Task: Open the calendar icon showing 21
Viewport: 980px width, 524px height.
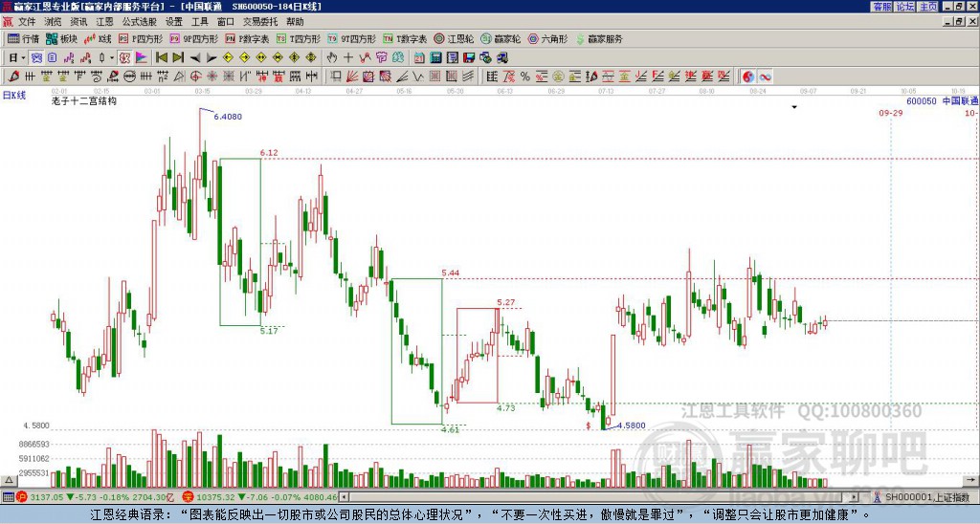Action: coord(419,58)
